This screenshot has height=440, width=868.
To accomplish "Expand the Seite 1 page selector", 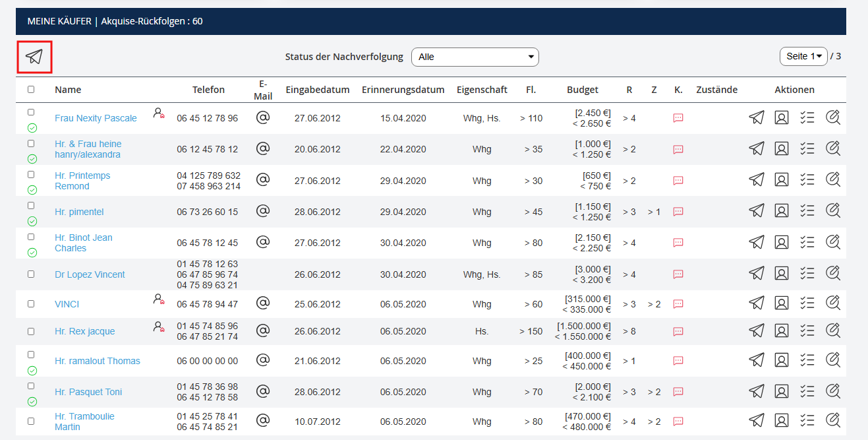I will (x=803, y=57).
